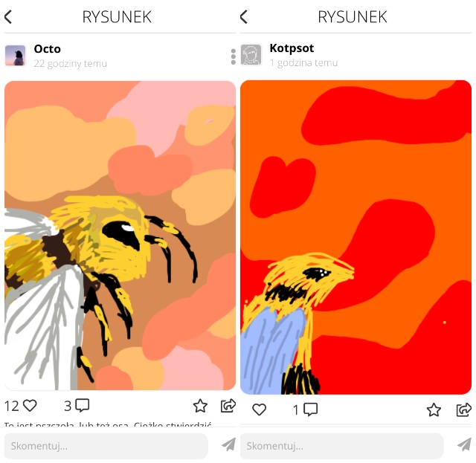Send comment on Kotpsot's post

tap(464, 444)
